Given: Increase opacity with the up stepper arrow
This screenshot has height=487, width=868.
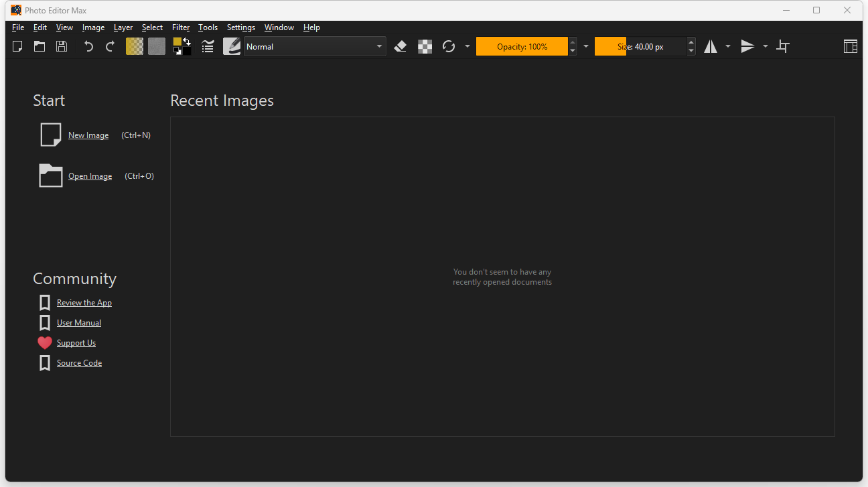Looking at the screenshot, I should click(x=573, y=42).
